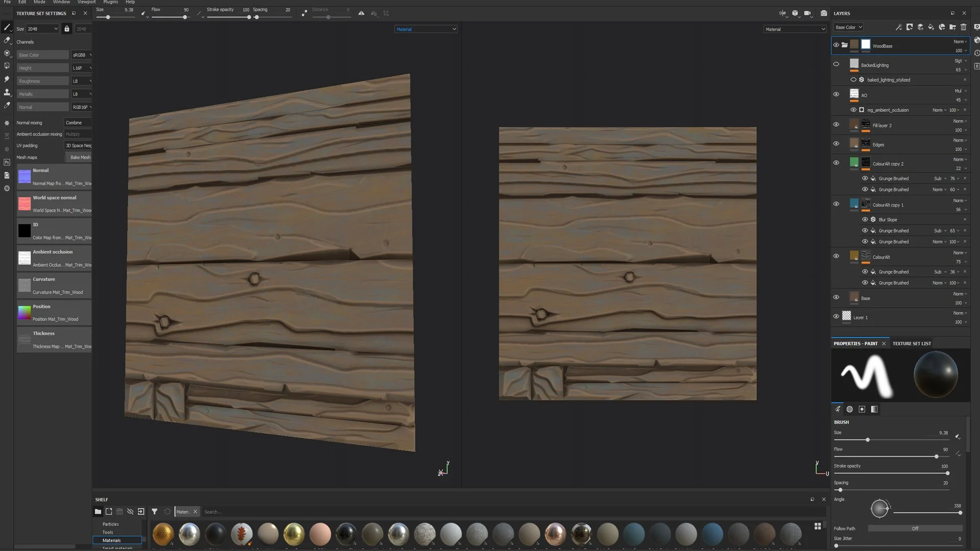Open the Viewport menu
The image size is (980, 551).
[x=86, y=2]
